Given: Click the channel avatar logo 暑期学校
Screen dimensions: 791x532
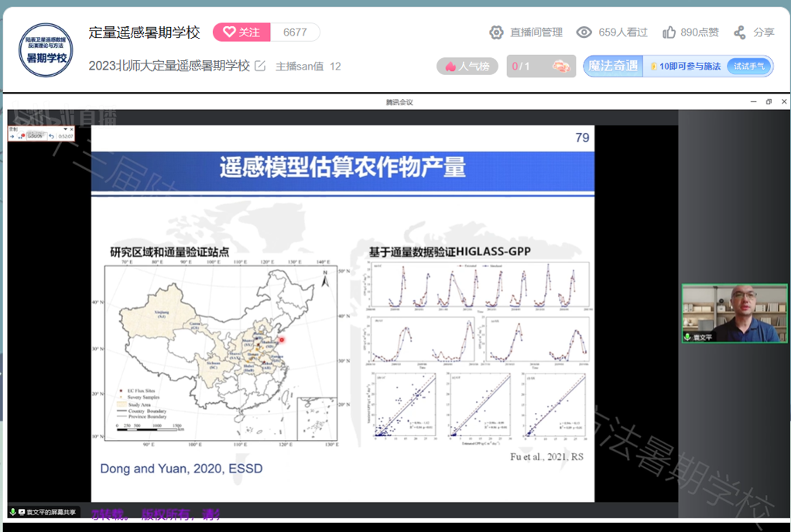Looking at the screenshot, I should [x=46, y=50].
